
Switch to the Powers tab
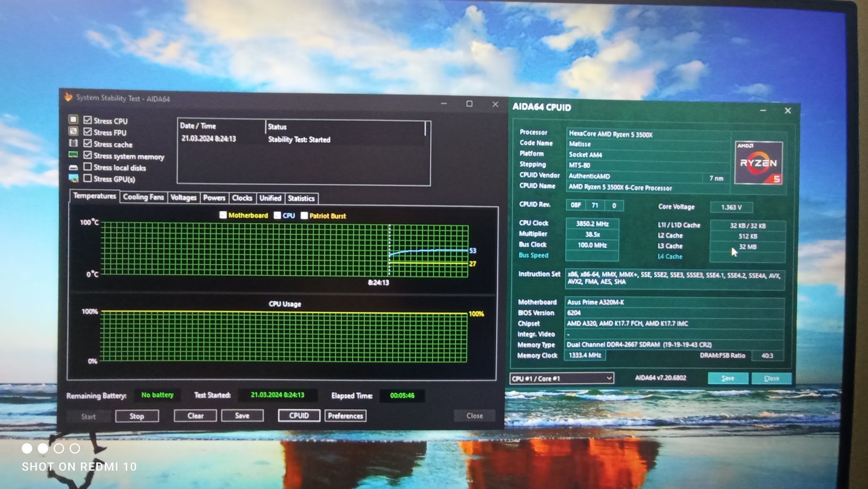click(214, 198)
